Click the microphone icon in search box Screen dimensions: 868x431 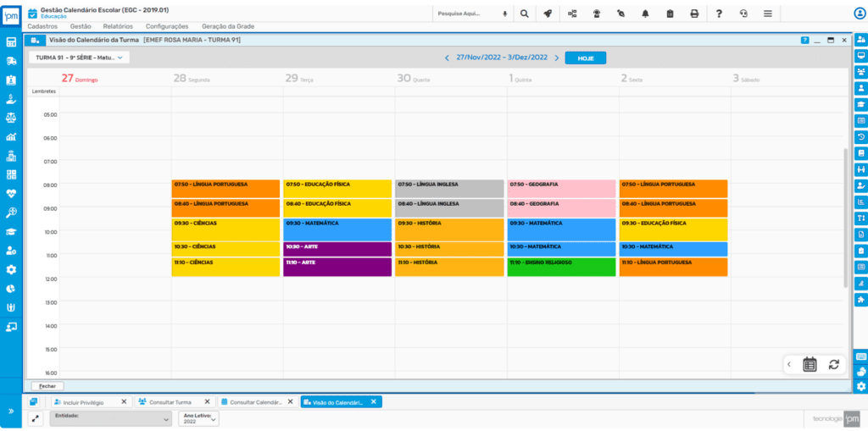pos(504,14)
